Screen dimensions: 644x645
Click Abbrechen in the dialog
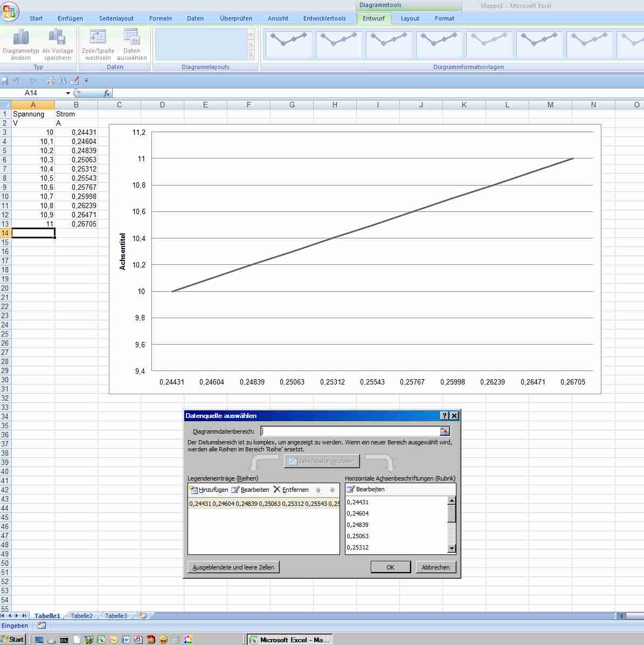(x=435, y=567)
